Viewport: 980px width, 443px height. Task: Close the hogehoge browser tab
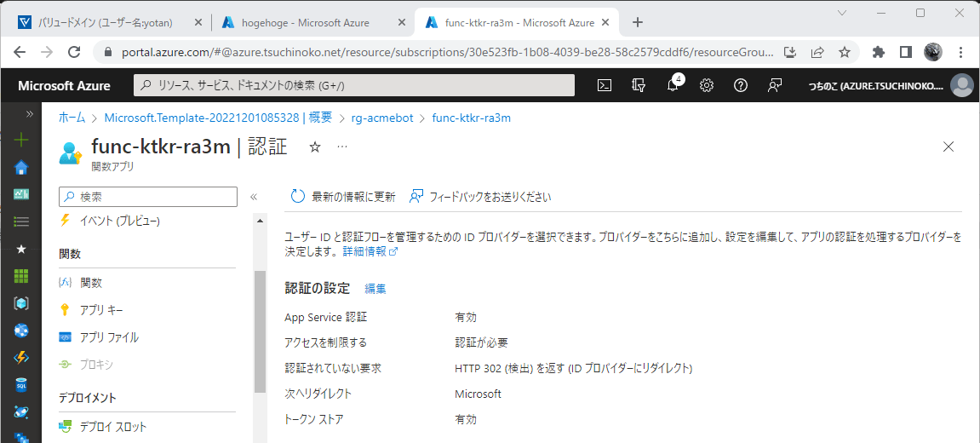click(x=401, y=22)
